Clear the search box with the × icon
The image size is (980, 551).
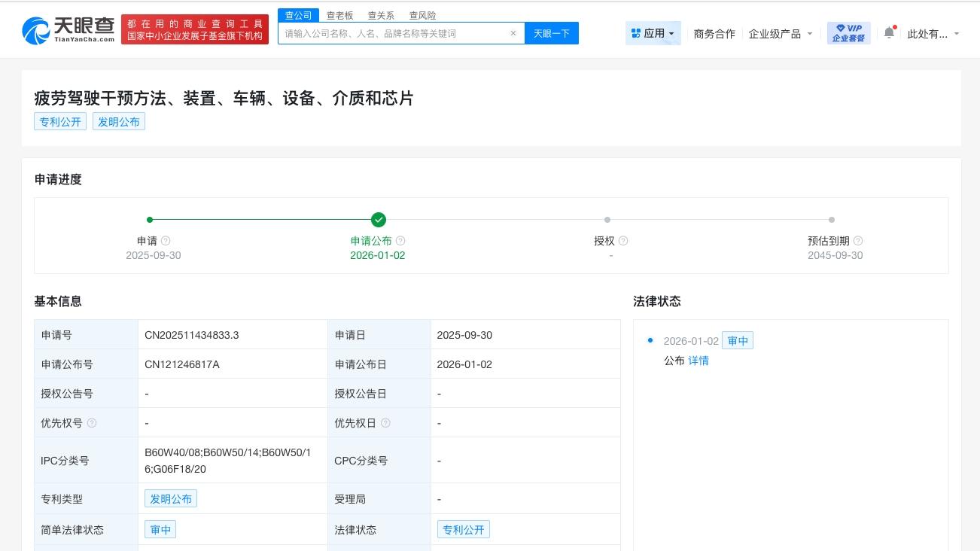tap(513, 33)
